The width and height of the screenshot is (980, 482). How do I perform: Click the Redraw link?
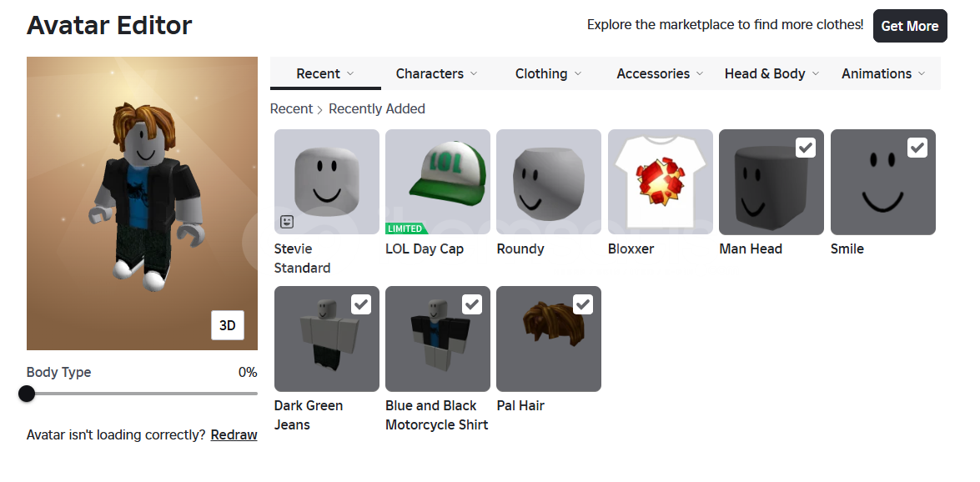(234, 435)
